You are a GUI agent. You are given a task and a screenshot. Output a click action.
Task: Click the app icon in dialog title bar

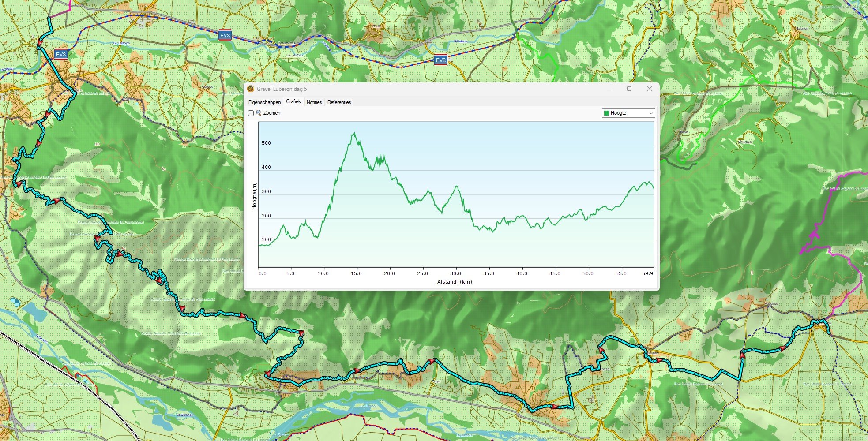click(x=251, y=89)
